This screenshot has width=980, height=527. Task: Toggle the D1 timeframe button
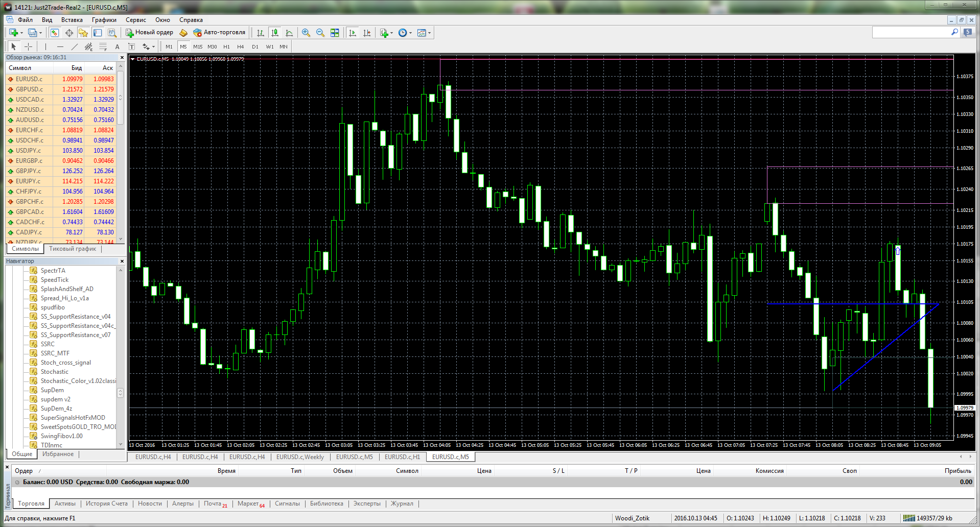(255, 46)
